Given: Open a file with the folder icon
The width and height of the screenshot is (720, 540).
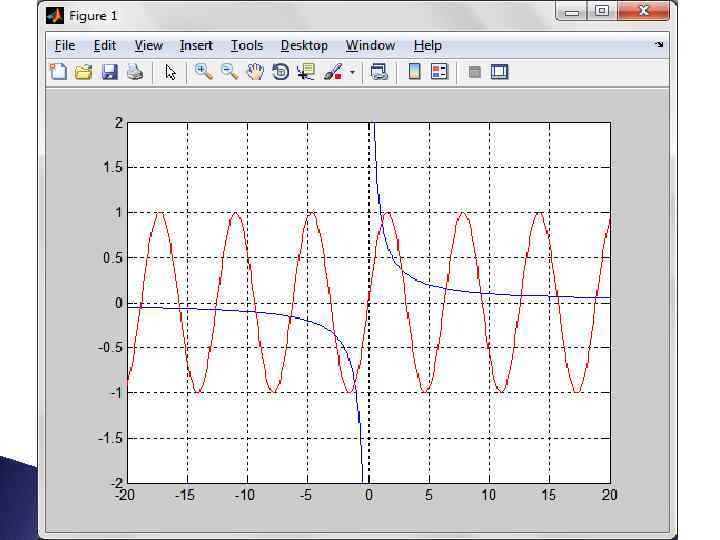Looking at the screenshot, I should [84, 72].
